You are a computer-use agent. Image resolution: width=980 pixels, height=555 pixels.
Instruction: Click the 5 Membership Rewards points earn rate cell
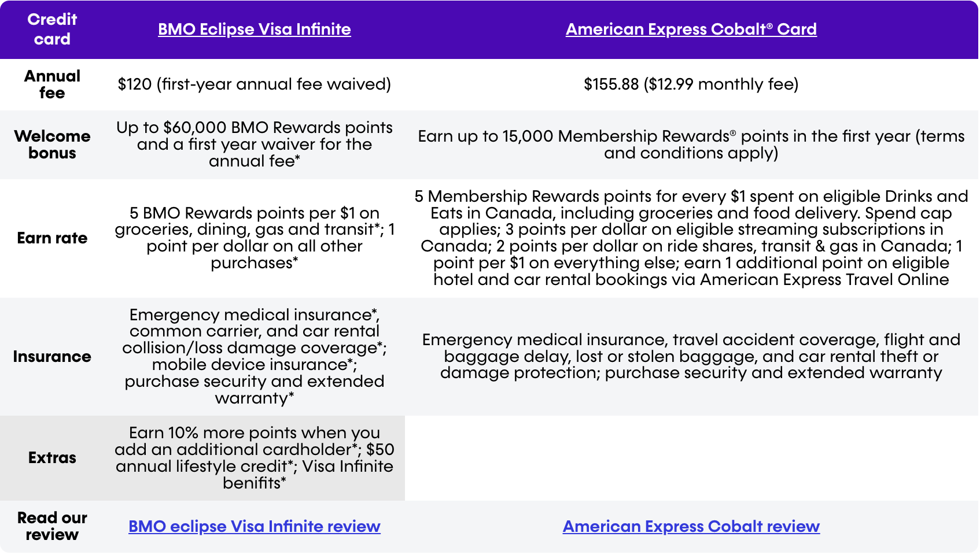click(x=691, y=238)
